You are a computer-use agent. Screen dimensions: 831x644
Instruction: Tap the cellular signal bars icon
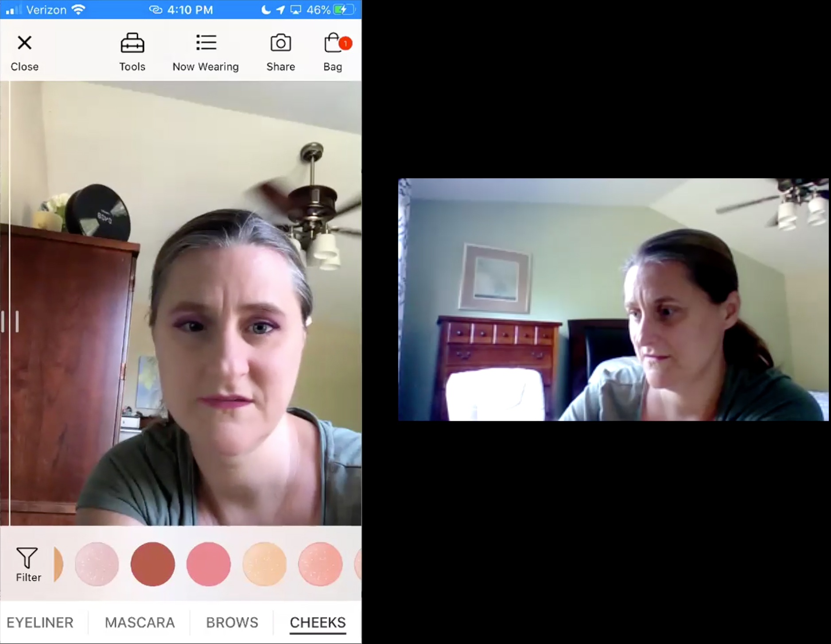[x=13, y=9]
